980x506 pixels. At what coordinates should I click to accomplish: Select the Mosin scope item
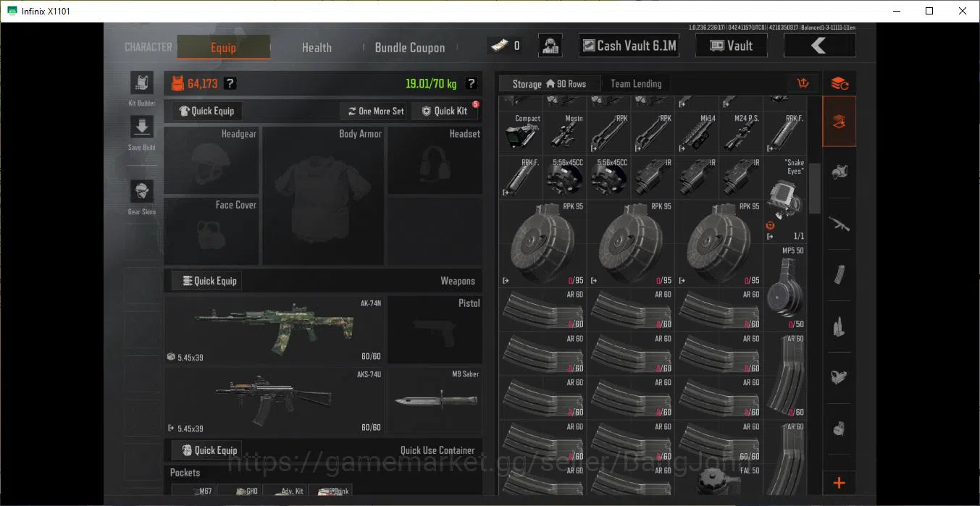click(566, 133)
